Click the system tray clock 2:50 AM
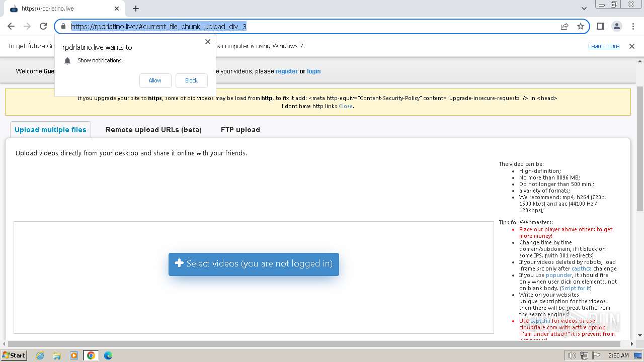This screenshot has height=362, width=644. pos(618,355)
